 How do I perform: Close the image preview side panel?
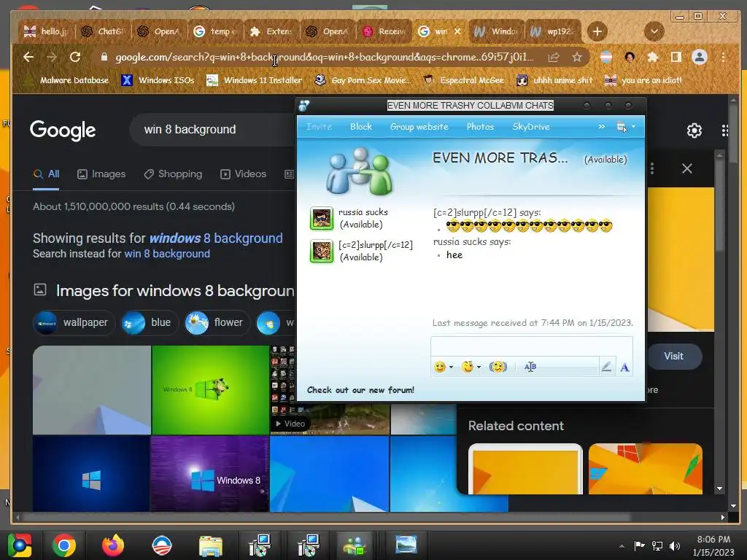click(x=687, y=168)
